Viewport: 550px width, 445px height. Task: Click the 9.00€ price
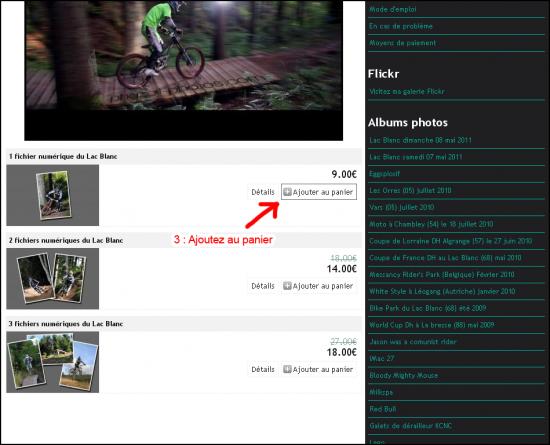tap(344, 174)
